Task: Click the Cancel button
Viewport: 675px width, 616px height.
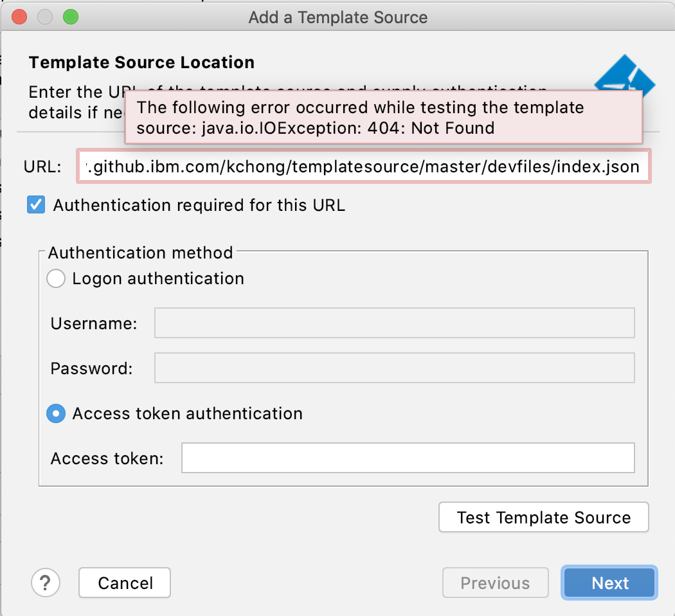Action: click(x=124, y=583)
